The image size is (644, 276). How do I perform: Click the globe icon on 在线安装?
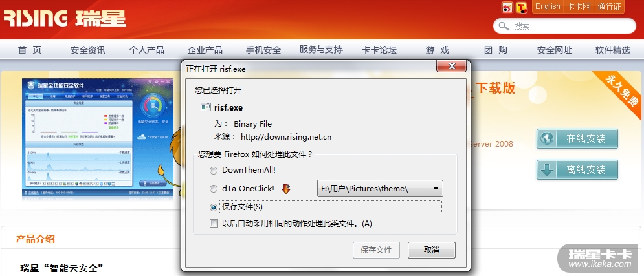tap(547, 138)
